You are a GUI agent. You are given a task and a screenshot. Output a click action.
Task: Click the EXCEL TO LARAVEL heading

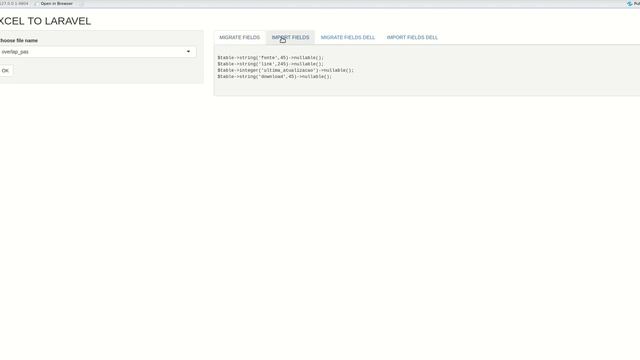45,21
